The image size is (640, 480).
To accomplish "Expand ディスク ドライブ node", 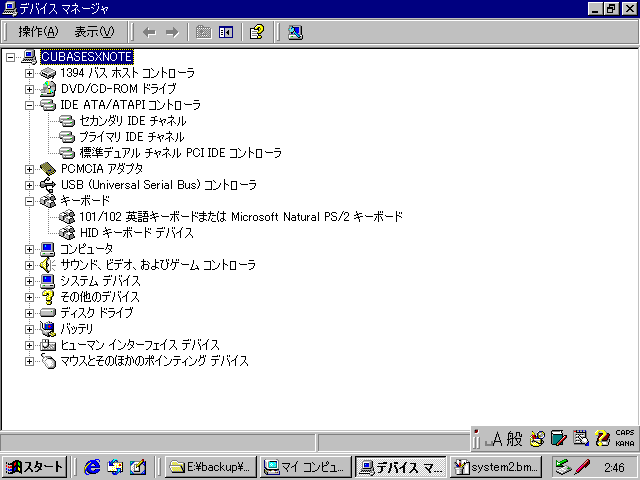I will tap(29, 313).
